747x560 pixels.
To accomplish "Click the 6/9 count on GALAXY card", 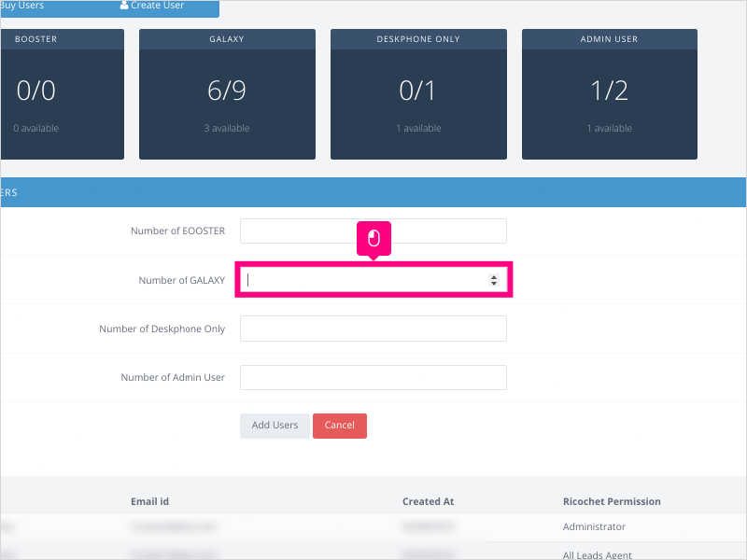I will [x=227, y=91].
